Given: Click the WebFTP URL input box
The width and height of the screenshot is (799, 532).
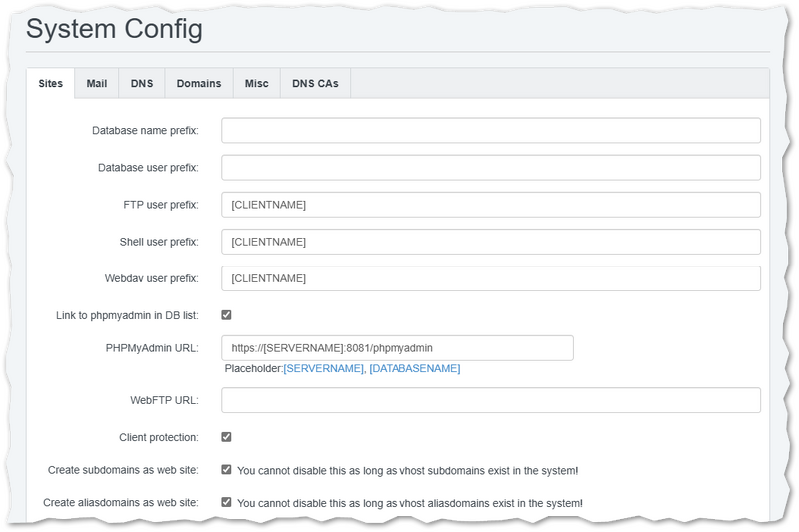Looking at the screenshot, I should [x=490, y=400].
